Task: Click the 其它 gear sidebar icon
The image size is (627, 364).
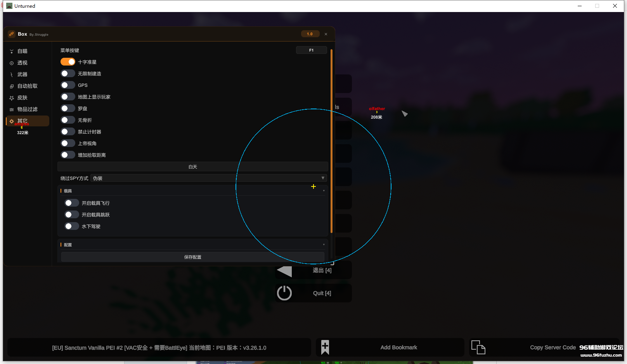Action: 12,121
